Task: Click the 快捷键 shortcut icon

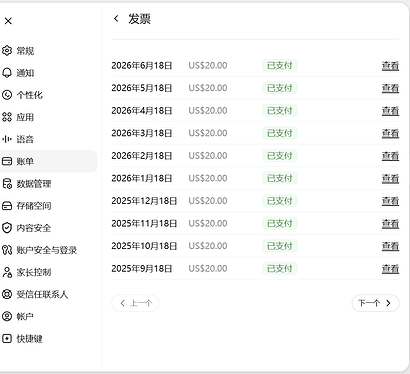Action: pyautogui.click(x=7, y=339)
